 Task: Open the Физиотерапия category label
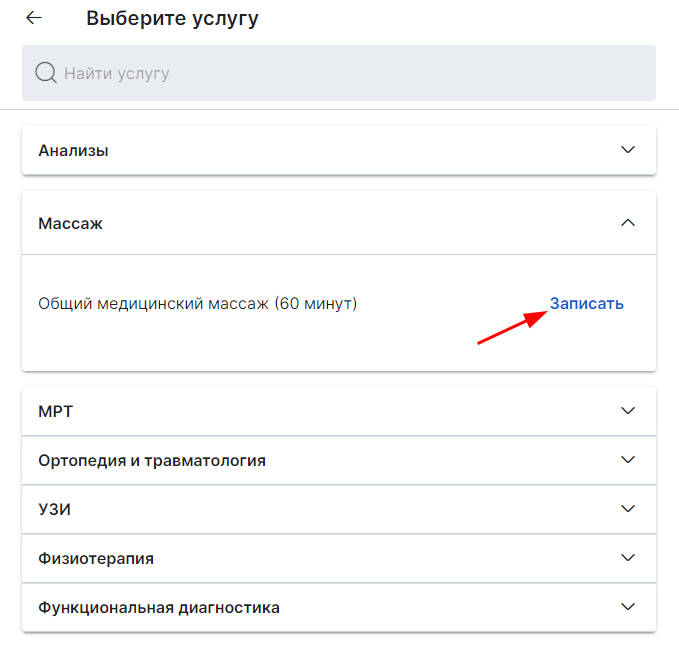pyautogui.click(x=96, y=558)
